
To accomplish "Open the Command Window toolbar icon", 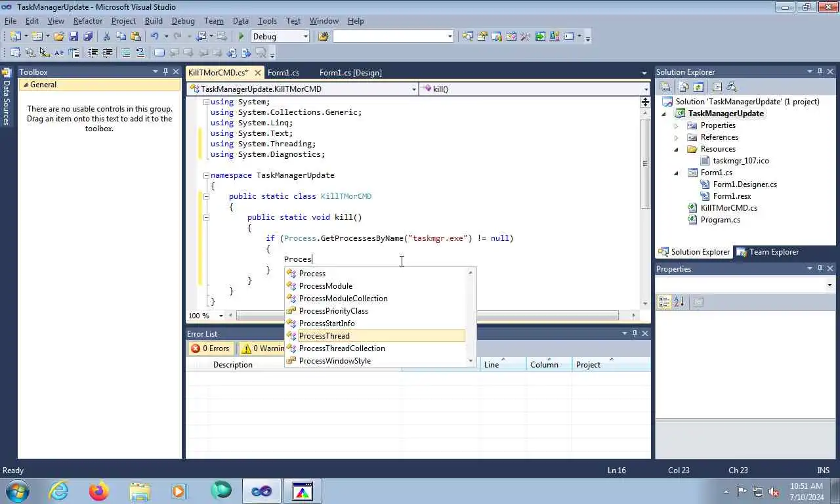I will (x=569, y=37).
